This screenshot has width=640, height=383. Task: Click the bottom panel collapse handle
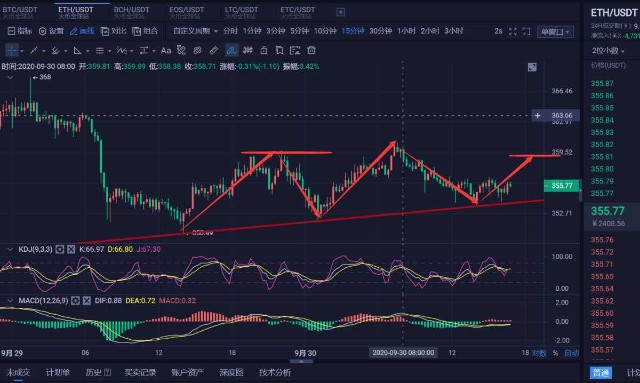point(301,361)
